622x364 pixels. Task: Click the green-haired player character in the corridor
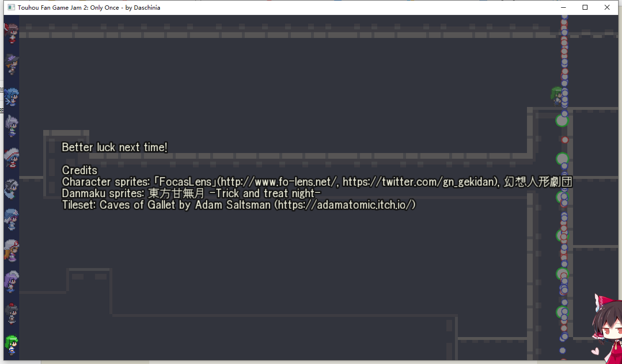[x=557, y=96]
